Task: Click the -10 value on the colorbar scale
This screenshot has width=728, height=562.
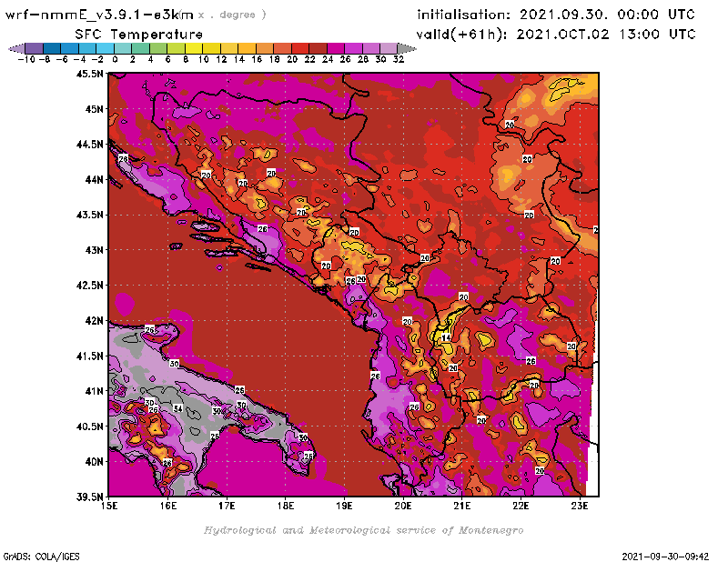Action: pyautogui.click(x=26, y=59)
